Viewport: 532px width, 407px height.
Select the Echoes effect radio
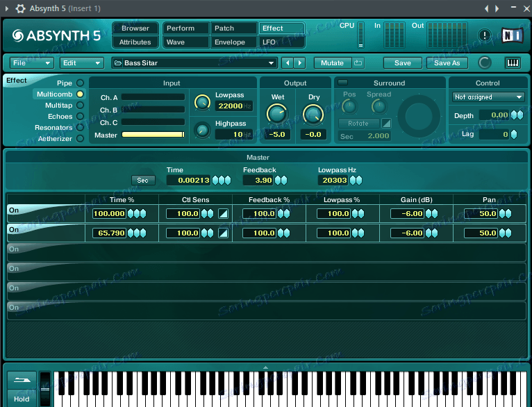[x=80, y=116]
